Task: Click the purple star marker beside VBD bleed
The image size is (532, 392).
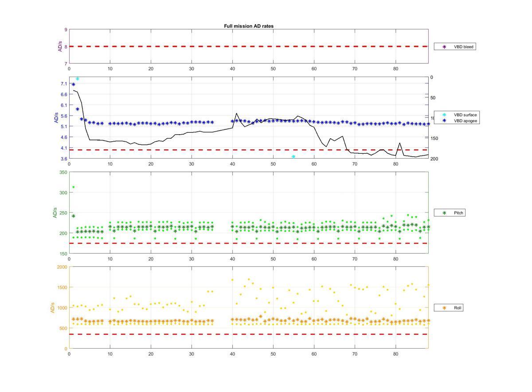Action: tap(444, 47)
